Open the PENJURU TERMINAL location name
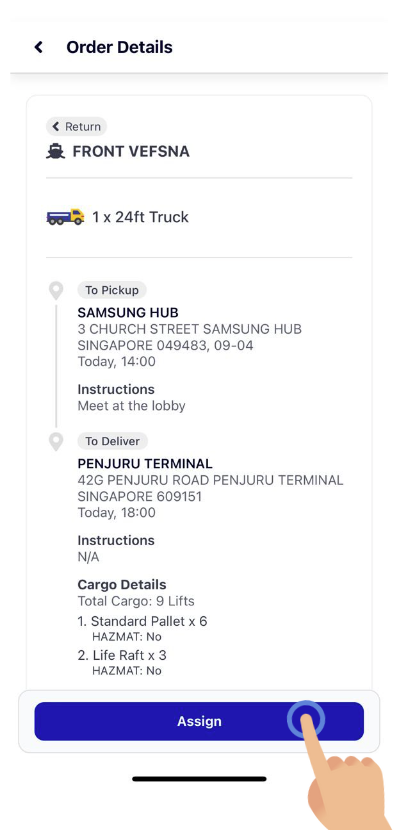Image resolution: width=397 pixels, height=830 pixels. click(145, 464)
